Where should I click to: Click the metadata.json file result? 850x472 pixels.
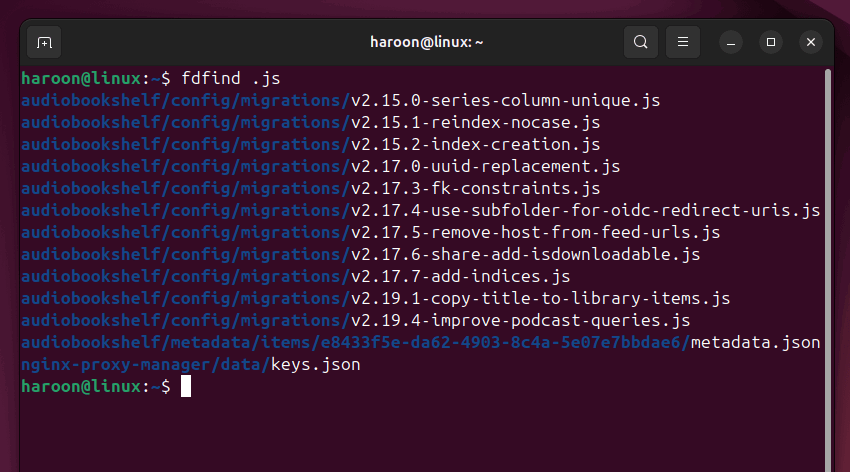coord(755,342)
